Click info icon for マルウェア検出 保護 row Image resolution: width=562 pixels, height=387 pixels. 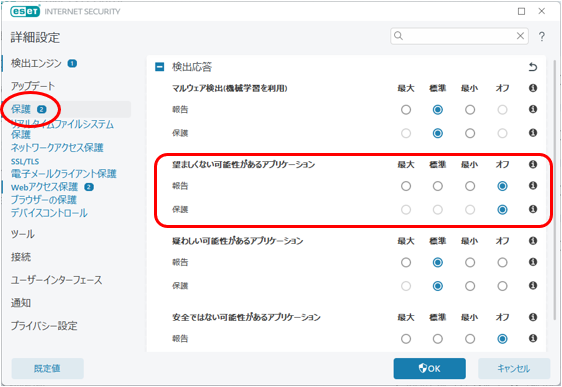533,133
